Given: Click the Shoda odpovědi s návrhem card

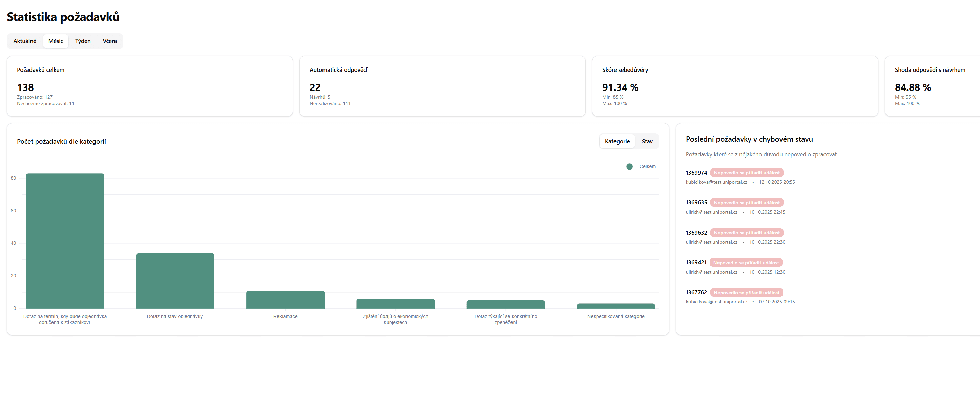Looking at the screenshot, I should [932, 86].
